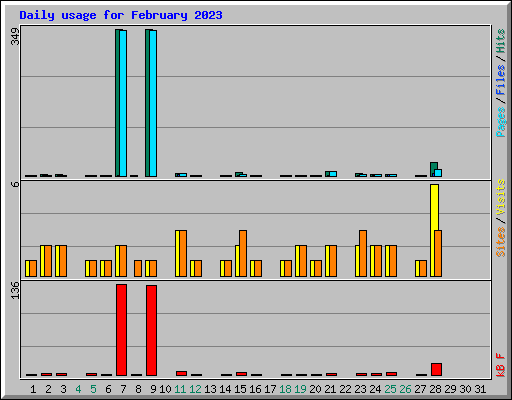The width and height of the screenshot is (512, 400).
Task: Click the orange "Sites" legend label
Action: (501, 242)
